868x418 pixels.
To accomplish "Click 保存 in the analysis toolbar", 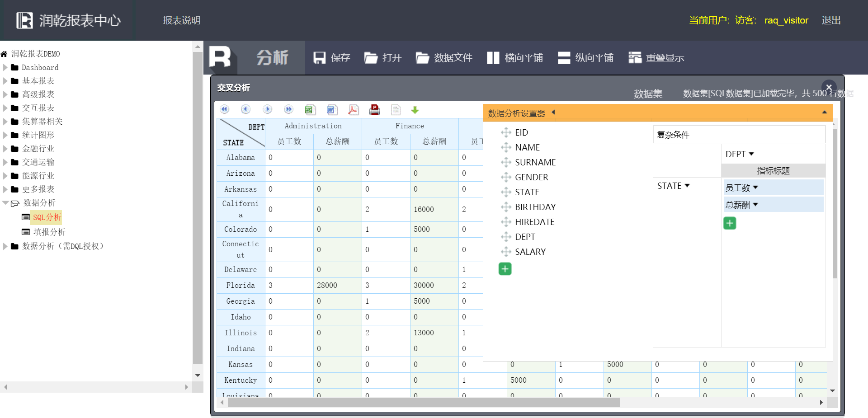I will point(332,58).
